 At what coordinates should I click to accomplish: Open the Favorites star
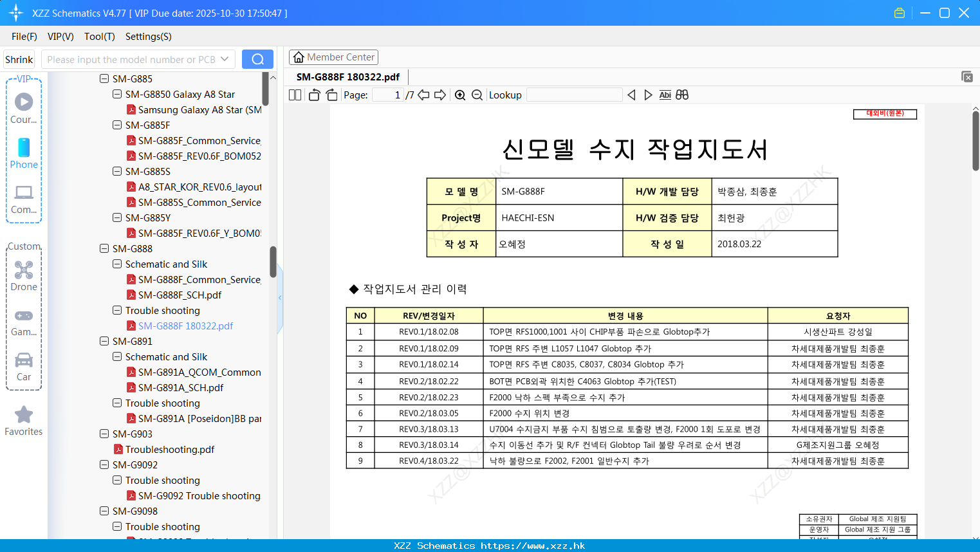(24, 421)
